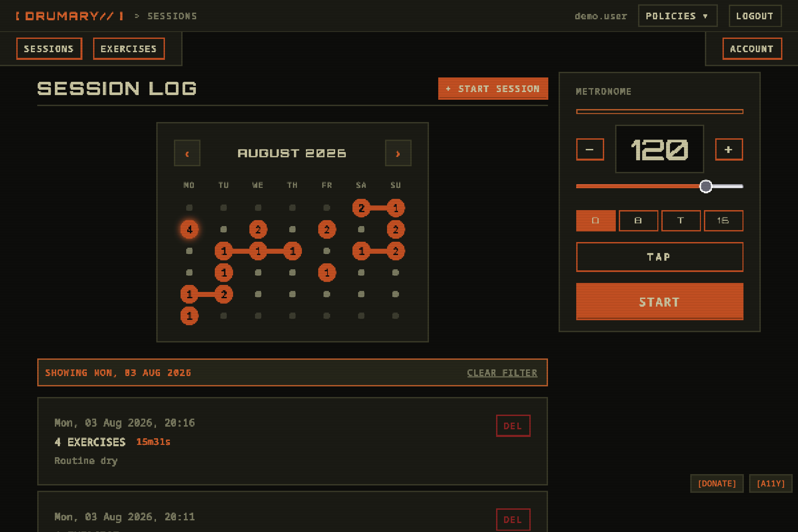
Task: Select Thursday August 13 showing 1 session
Action: (293, 251)
